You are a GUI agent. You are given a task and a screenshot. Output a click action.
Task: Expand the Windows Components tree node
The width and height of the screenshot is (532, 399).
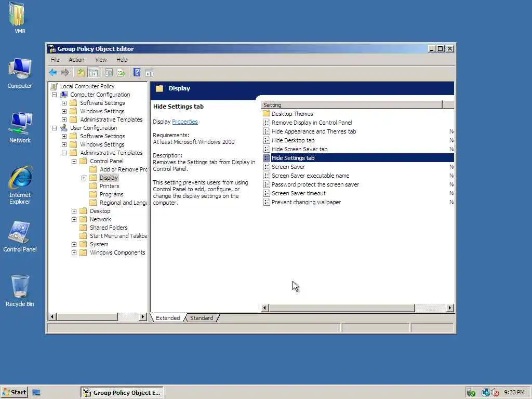point(74,252)
